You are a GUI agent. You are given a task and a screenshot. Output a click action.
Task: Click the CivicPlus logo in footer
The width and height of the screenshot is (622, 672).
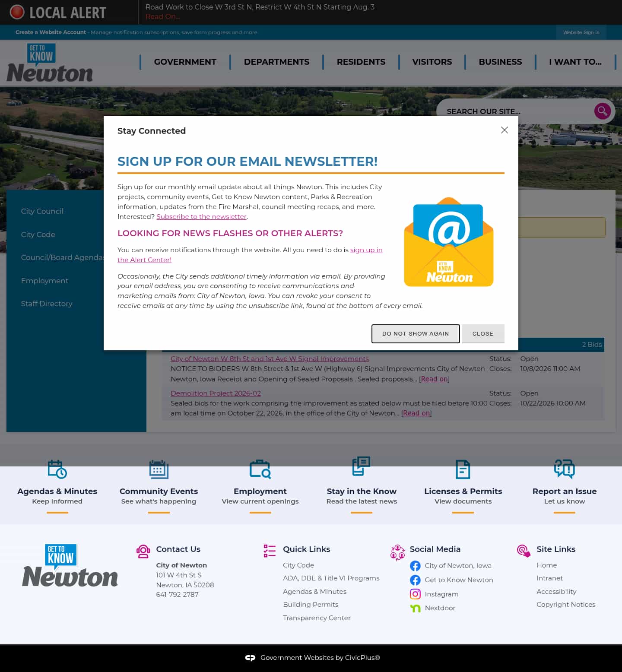point(251,658)
